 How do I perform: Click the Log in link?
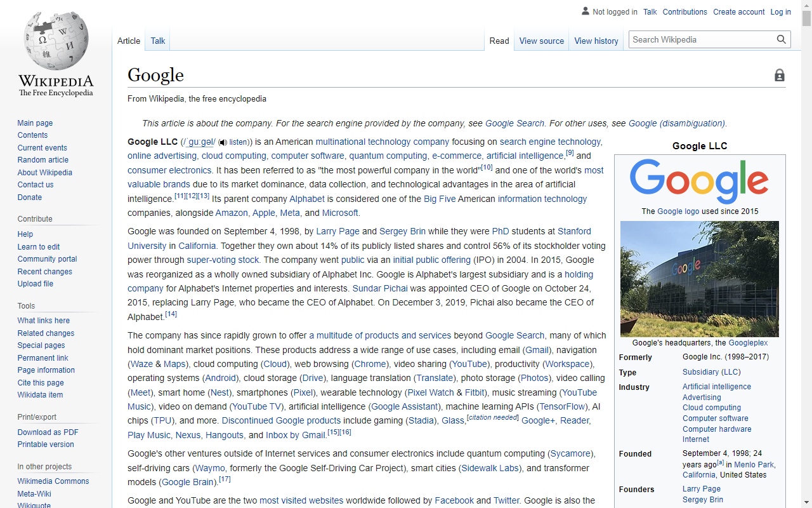tap(780, 11)
